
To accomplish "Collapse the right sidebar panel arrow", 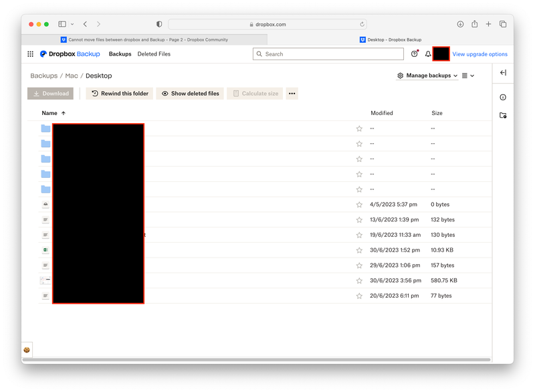I will (503, 73).
